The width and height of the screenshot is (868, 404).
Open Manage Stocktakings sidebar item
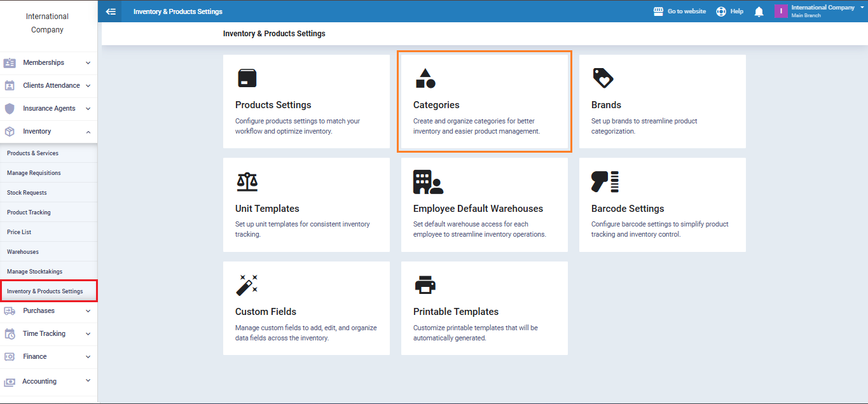[x=34, y=272]
